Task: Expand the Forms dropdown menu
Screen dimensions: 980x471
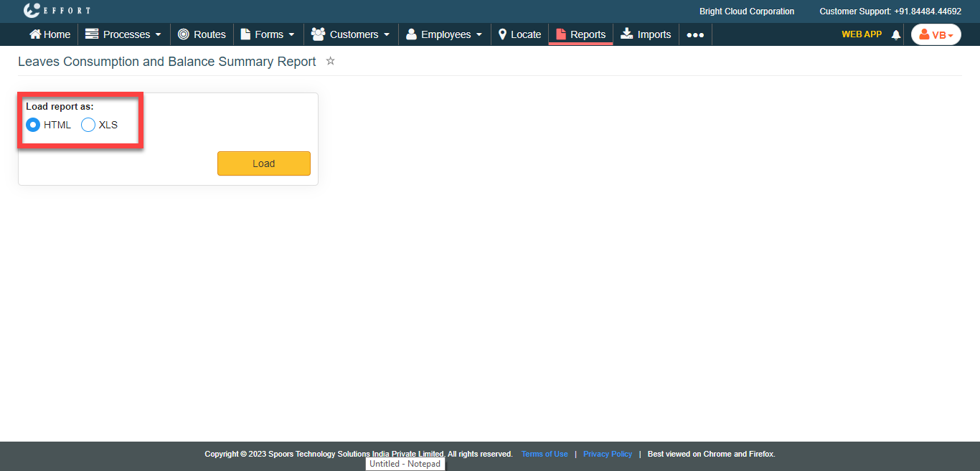Action: coord(268,34)
